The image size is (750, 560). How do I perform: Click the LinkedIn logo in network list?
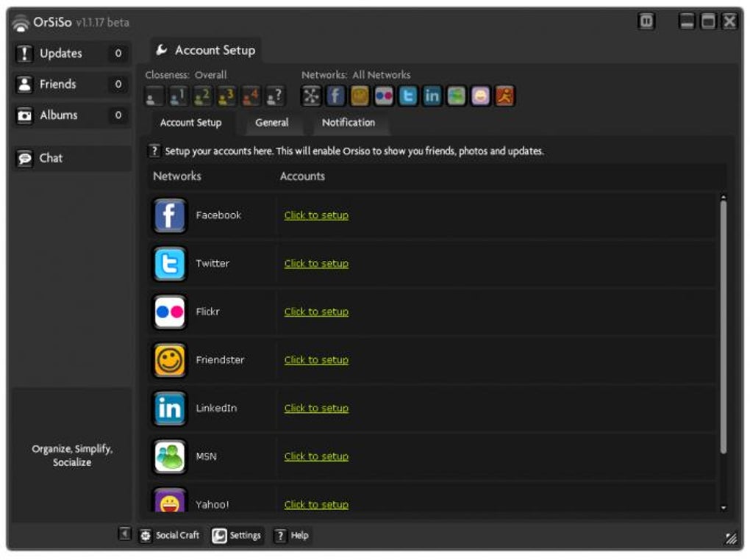170,409
